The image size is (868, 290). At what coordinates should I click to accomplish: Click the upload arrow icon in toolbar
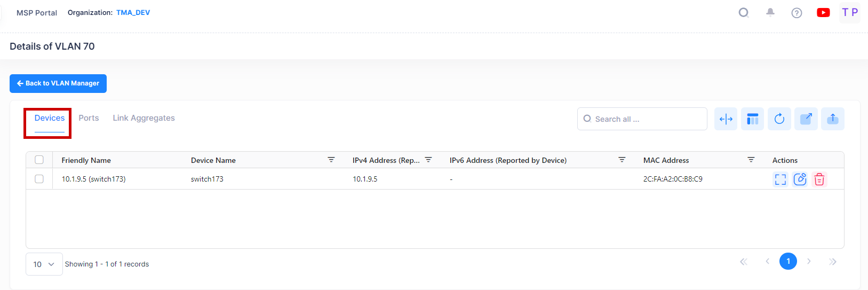tap(832, 119)
